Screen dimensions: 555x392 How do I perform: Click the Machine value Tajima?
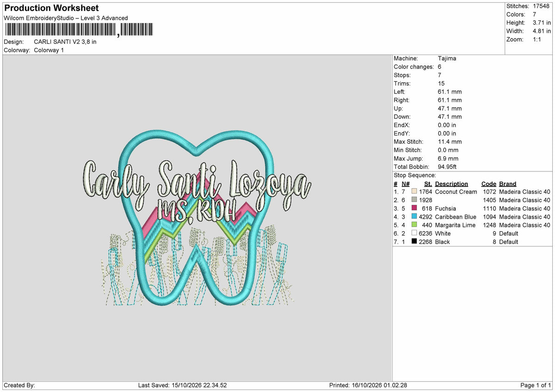tap(447, 58)
